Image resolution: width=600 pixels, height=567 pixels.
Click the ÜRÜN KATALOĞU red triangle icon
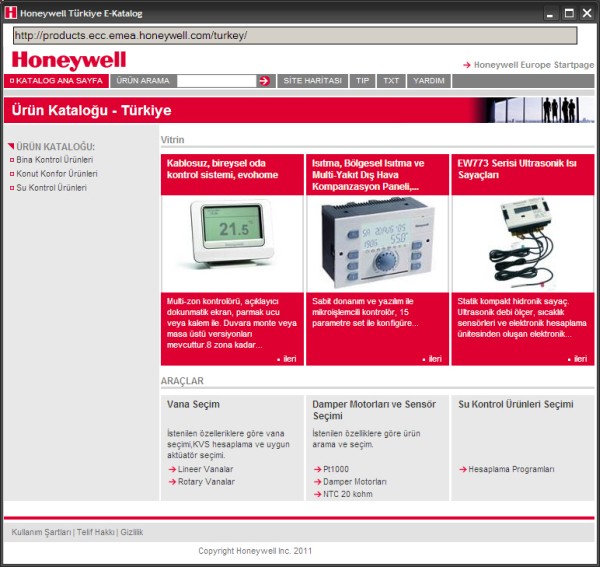(x=11, y=146)
